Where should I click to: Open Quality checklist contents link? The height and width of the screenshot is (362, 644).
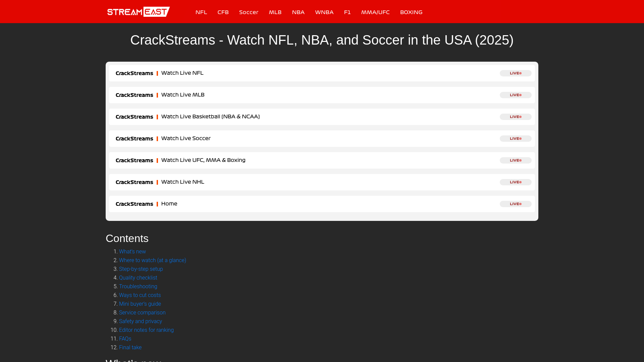point(138,278)
